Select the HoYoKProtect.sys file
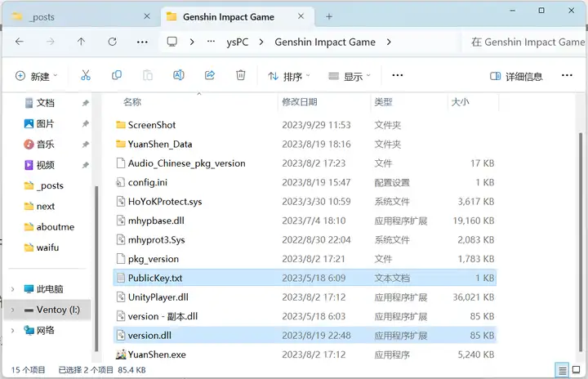The width and height of the screenshot is (588, 379). click(305, 202)
